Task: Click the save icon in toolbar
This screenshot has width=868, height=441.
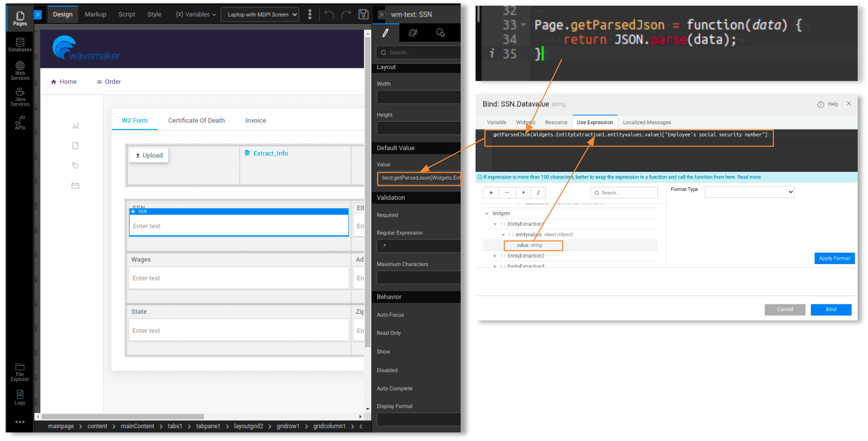Action: (363, 14)
